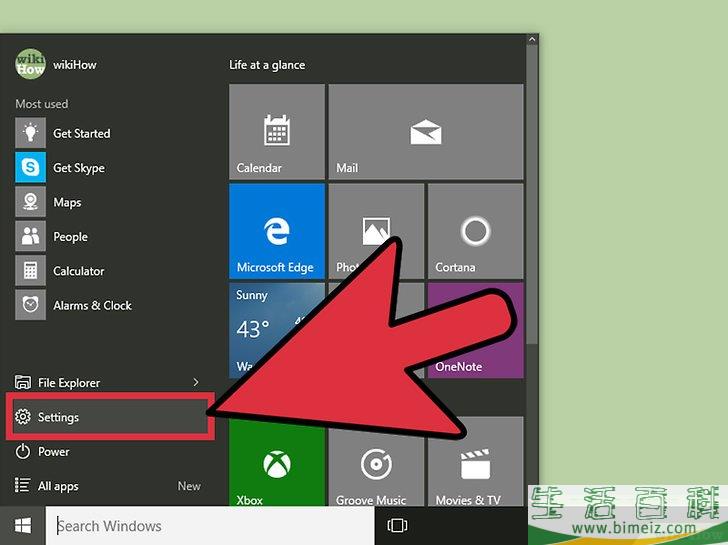
Task: Open the Calendar tile
Action: point(277,131)
